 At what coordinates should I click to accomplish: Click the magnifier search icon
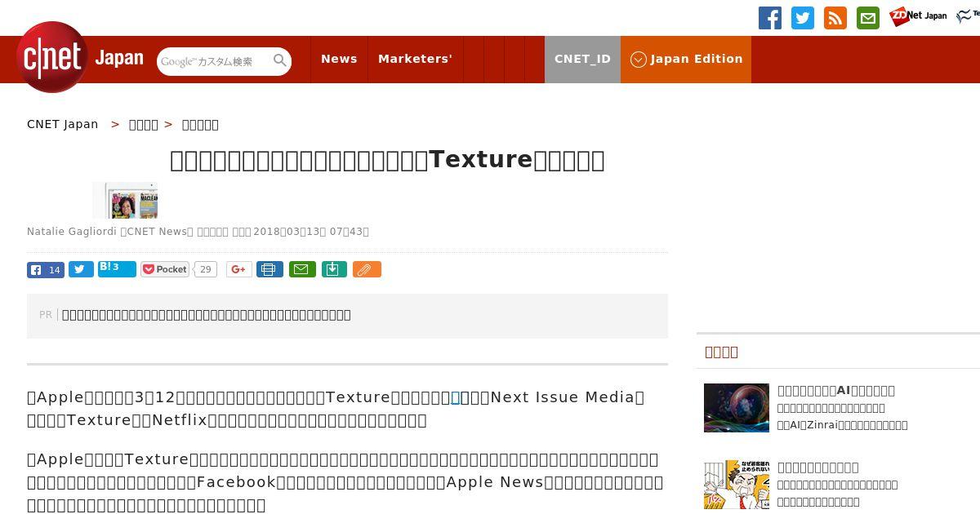coord(280,61)
